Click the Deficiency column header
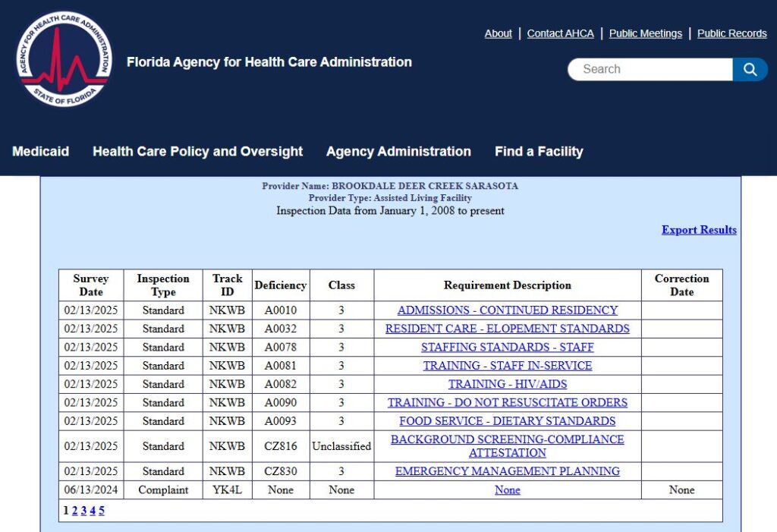Screen dimensions: 777x532 (281, 285)
